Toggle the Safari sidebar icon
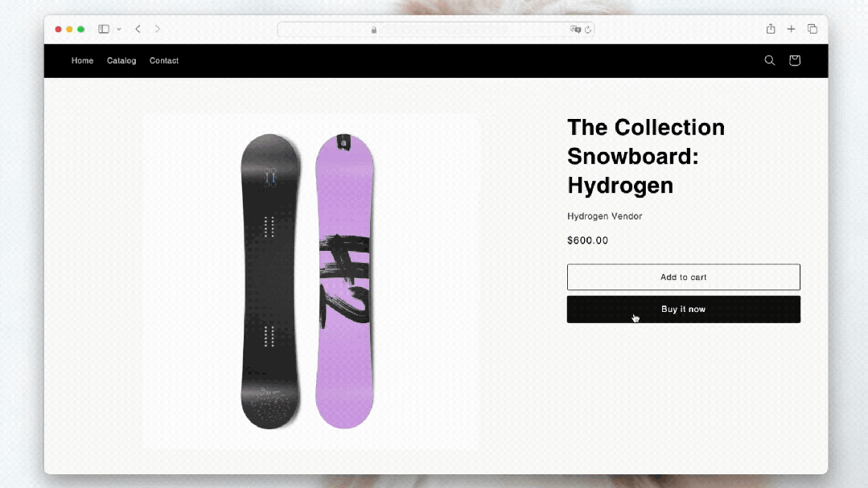 click(104, 29)
